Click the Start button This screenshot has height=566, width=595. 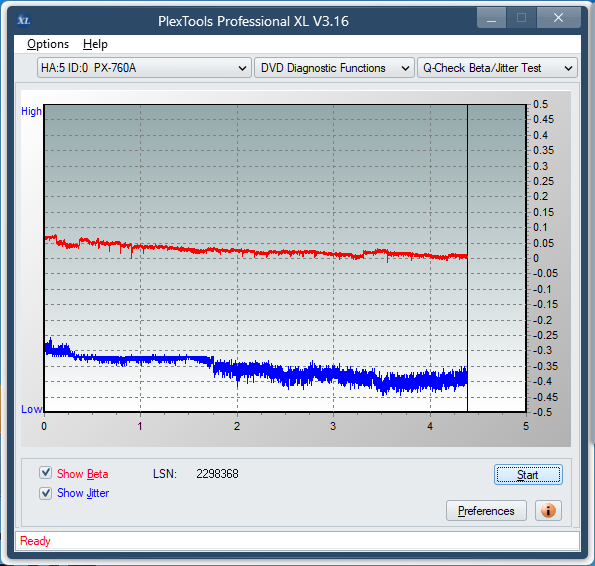click(528, 475)
